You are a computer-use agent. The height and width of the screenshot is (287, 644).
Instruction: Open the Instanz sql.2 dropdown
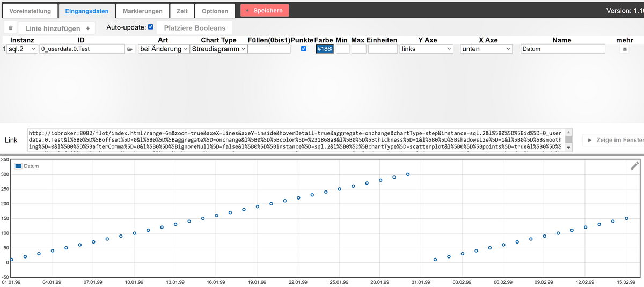point(22,49)
